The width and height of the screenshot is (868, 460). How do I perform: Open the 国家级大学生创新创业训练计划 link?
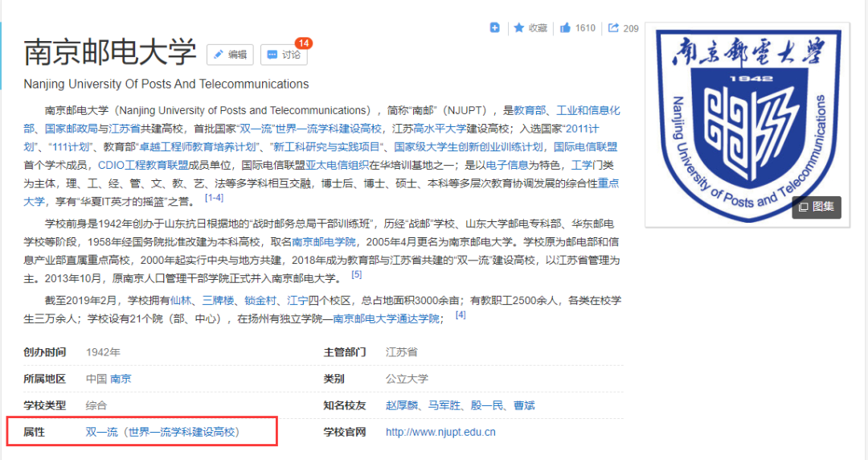click(x=469, y=147)
